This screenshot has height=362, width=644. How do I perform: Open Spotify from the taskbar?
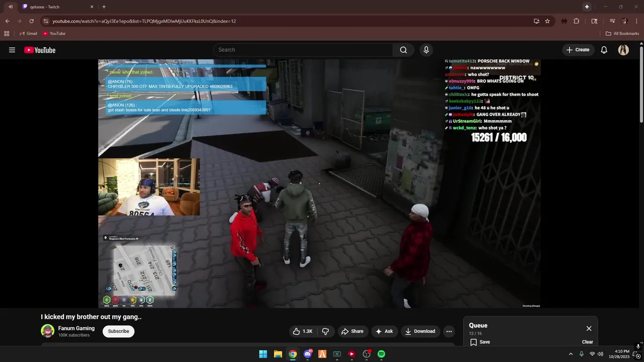tap(381, 354)
